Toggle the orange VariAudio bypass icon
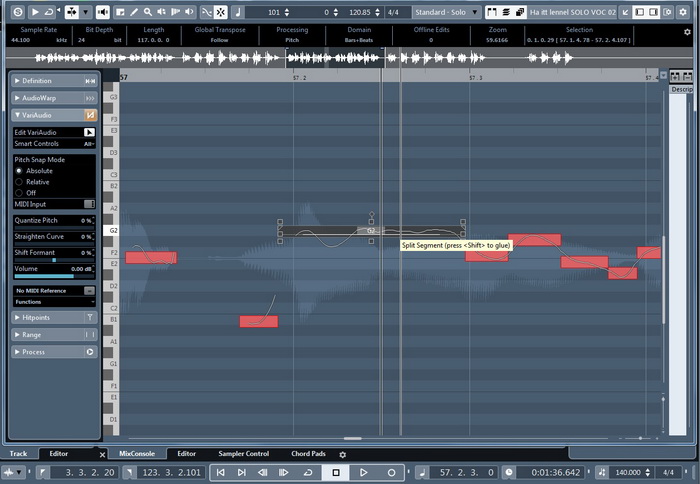Screen dimensions: 700x484 coord(90,115)
